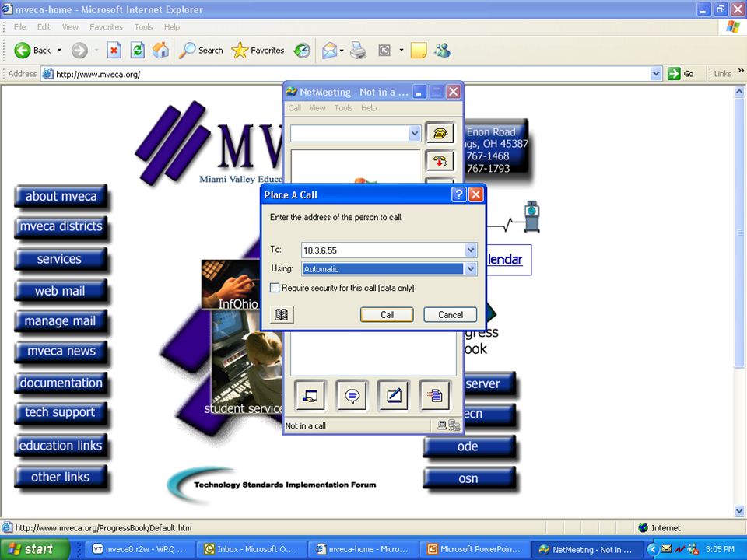The width and height of the screenshot is (747, 560).
Task: Open the other links page button
Action: click(x=61, y=477)
